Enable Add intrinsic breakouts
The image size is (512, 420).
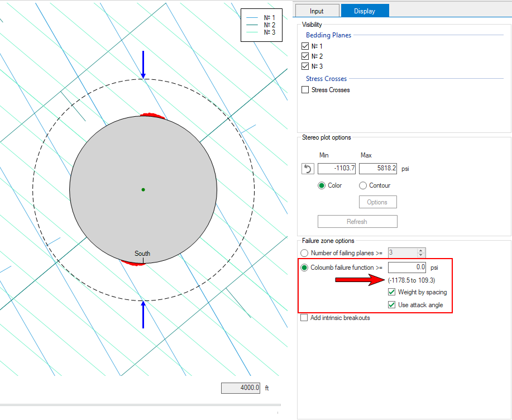(x=305, y=318)
